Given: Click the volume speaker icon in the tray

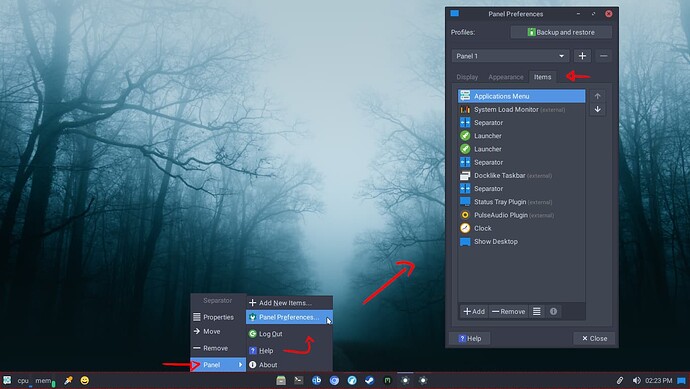Looking at the screenshot, I should pyautogui.click(x=636, y=380).
